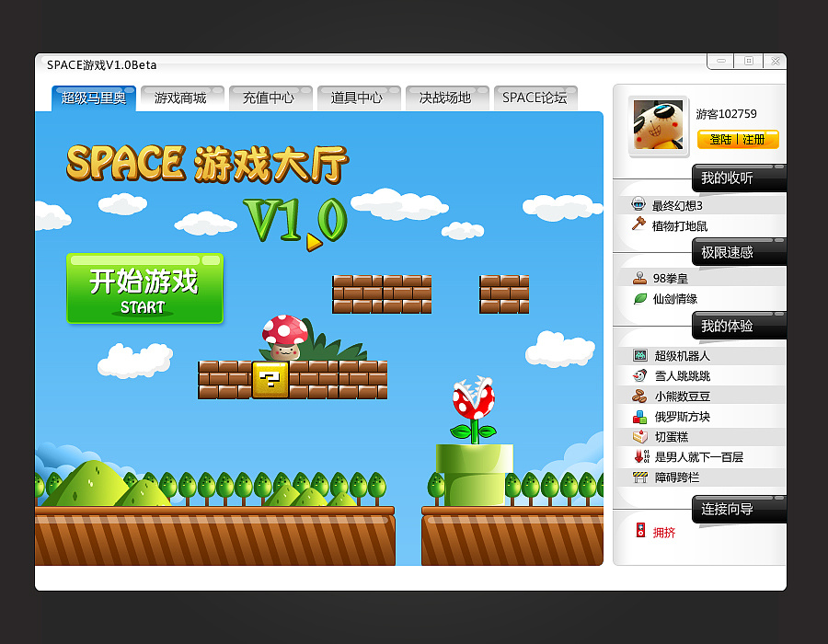
Task: Collapse the 我的体验 section header
Action: (739, 326)
